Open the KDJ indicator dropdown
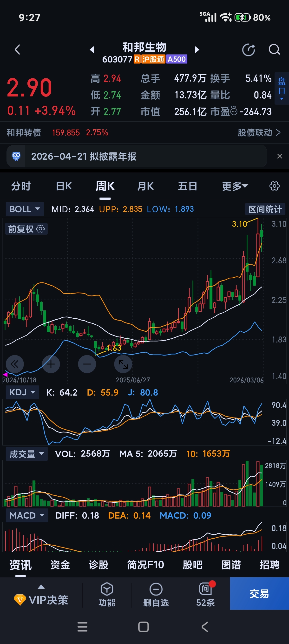Screen dimensions: 289x644 (x=22, y=392)
